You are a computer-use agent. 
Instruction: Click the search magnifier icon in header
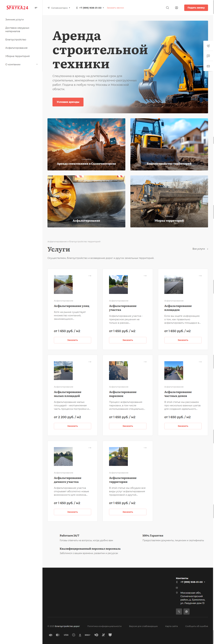(x=167, y=8)
